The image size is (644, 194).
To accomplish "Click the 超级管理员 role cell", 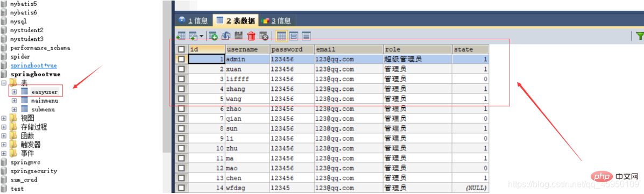I will tap(417, 59).
